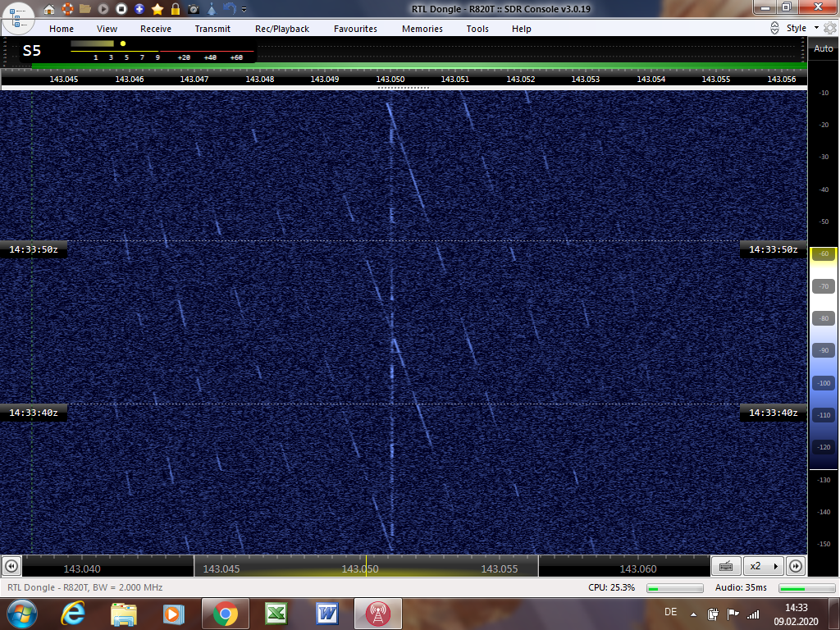Click the S5 signal meter reading
Viewport: 840px width, 630px height.
[x=32, y=51]
